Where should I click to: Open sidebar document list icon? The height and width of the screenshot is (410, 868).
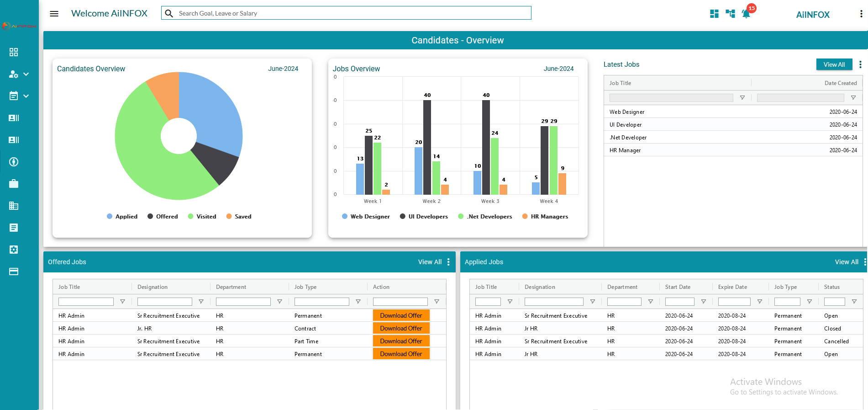14,228
